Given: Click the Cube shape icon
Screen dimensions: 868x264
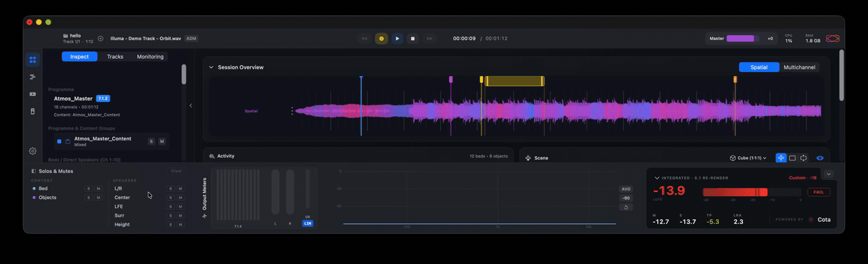Looking at the screenshot, I should (x=733, y=158).
